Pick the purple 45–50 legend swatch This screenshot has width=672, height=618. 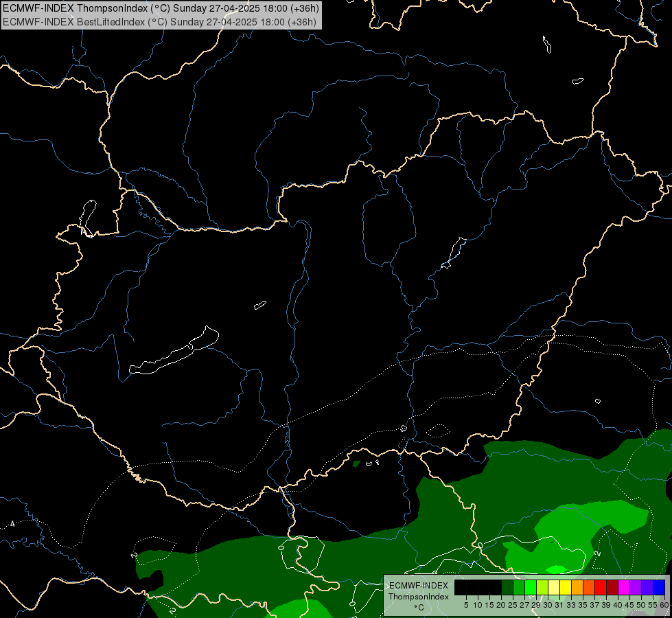click(636, 587)
